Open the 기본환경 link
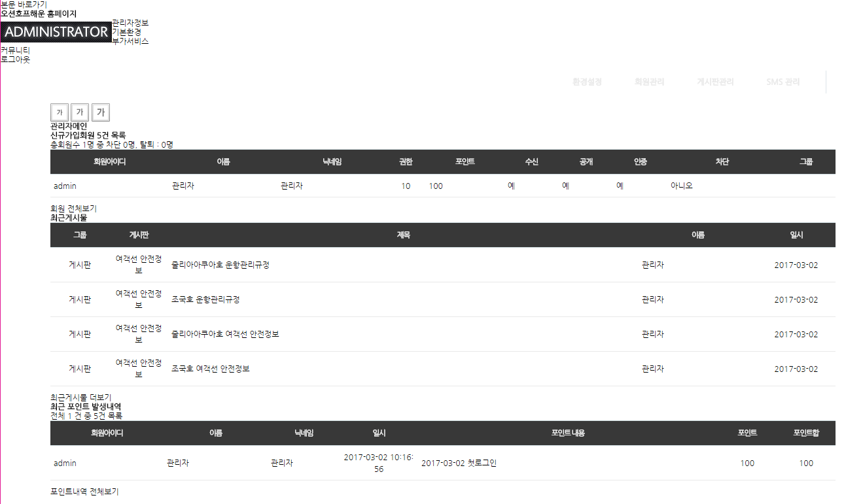Viewport: 863px width, 504px height. 126,32
